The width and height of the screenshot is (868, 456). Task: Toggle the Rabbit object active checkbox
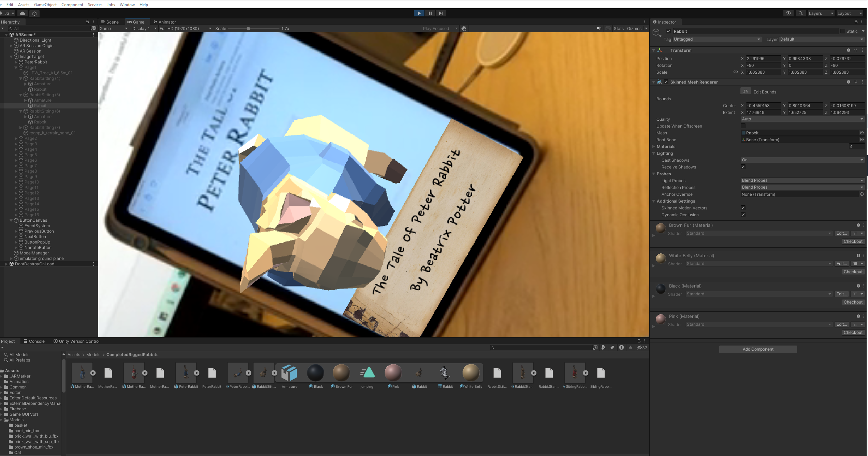click(668, 31)
